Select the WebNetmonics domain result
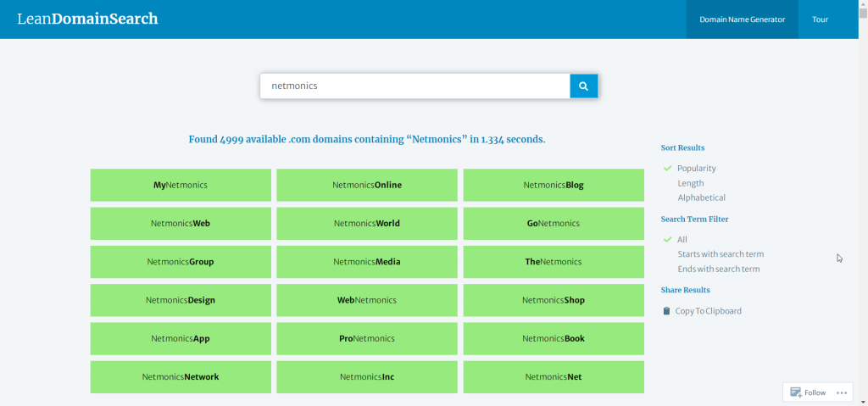Screen dimensions: 868x406 point(367,300)
